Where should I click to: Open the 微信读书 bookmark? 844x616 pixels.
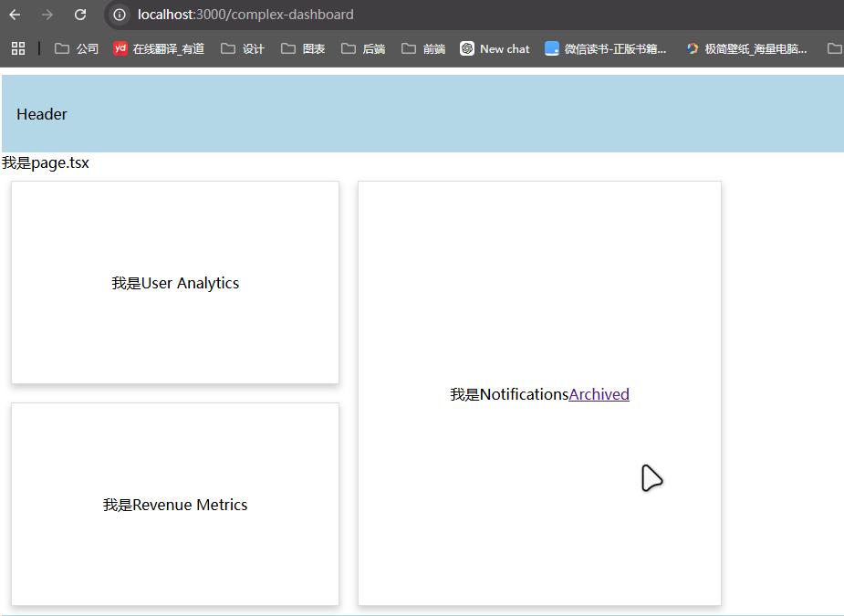click(606, 48)
